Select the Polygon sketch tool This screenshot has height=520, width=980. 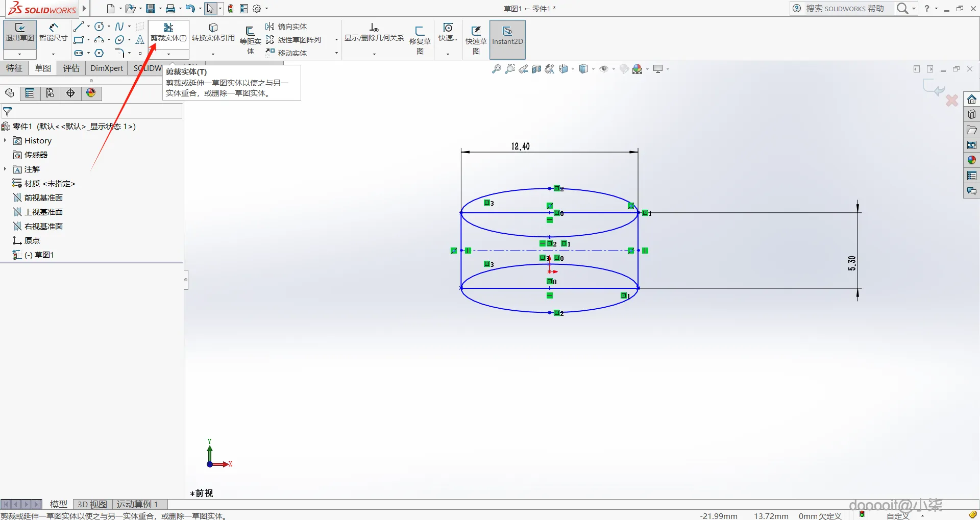pos(100,53)
